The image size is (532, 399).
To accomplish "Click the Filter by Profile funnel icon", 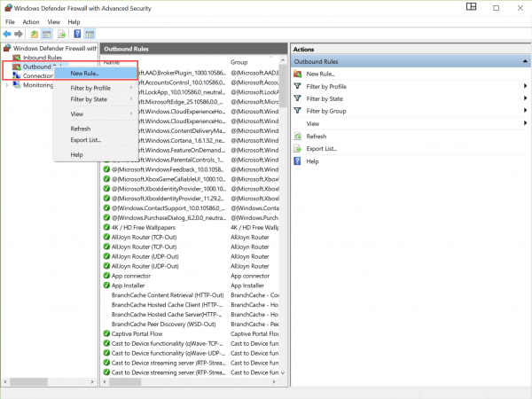I will point(298,86).
